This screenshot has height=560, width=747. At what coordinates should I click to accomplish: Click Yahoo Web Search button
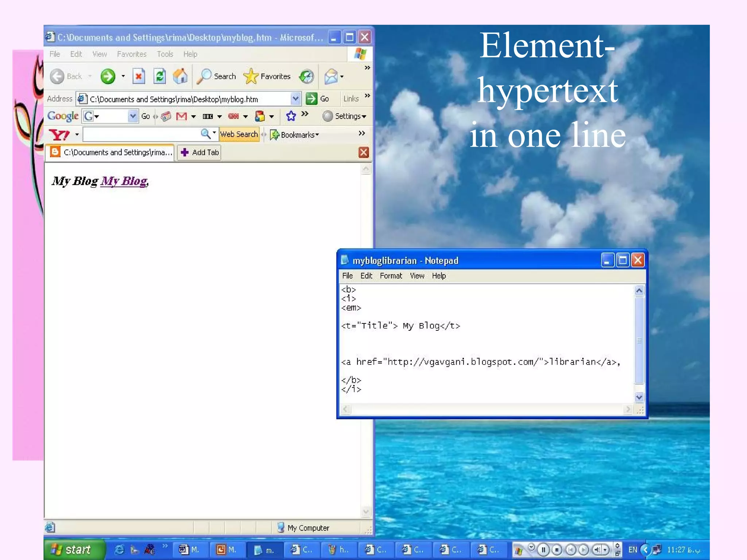coord(239,134)
